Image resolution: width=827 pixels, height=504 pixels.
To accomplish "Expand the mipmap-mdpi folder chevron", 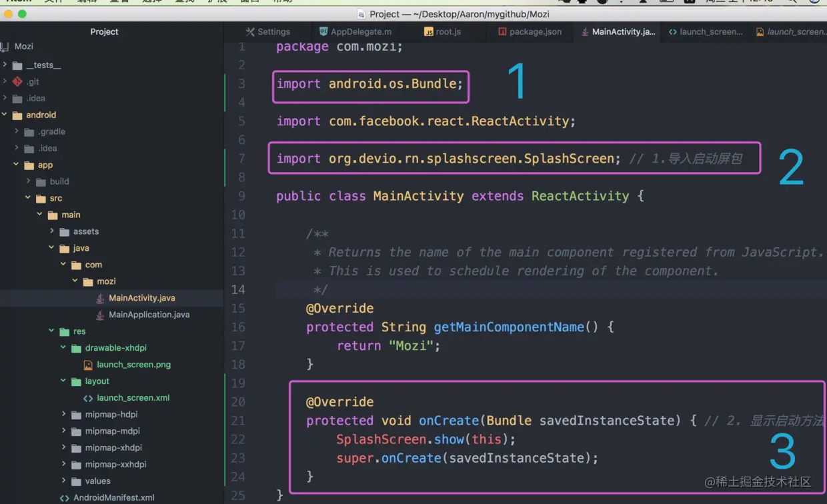I will 64,431.
